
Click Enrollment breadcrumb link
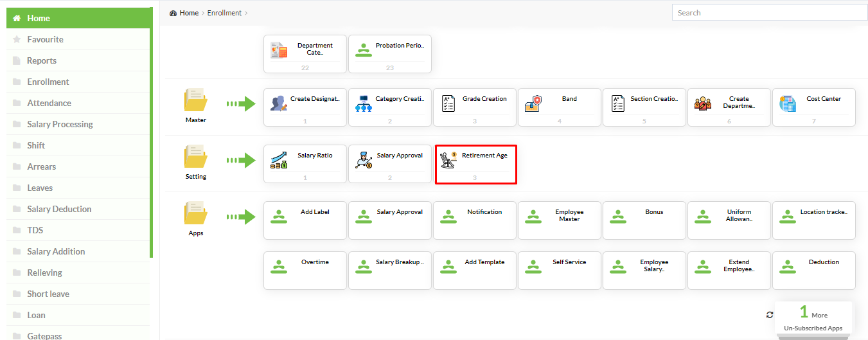click(224, 13)
